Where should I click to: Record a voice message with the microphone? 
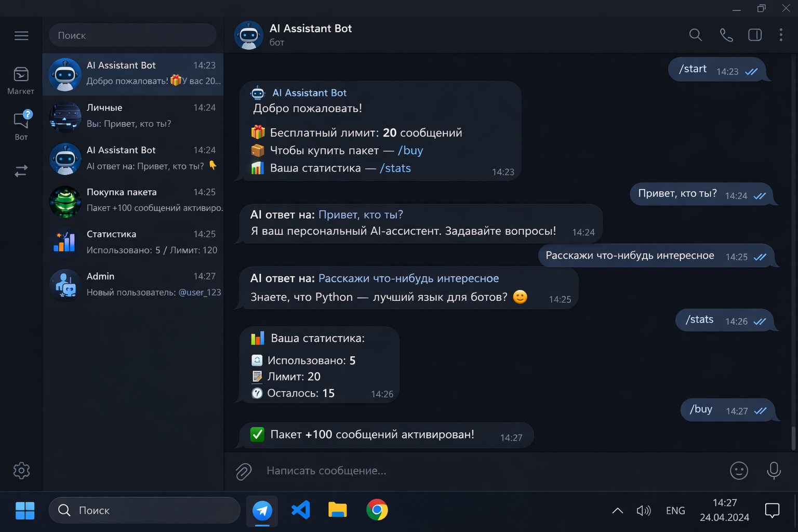pyautogui.click(x=774, y=471)
